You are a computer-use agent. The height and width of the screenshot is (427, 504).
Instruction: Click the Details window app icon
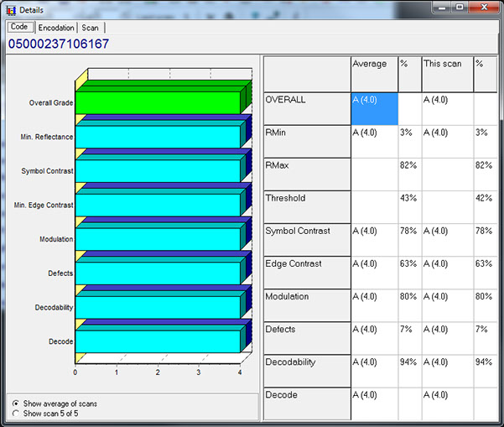[11, 10]
